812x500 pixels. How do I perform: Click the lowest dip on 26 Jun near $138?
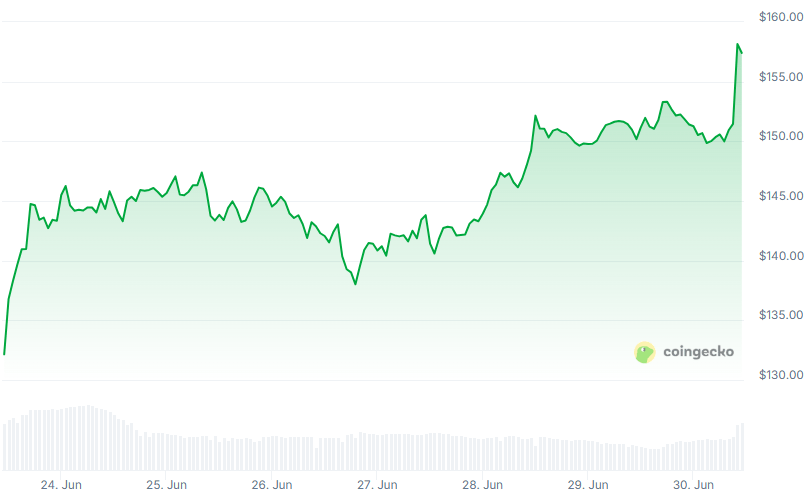coord(355,284)
